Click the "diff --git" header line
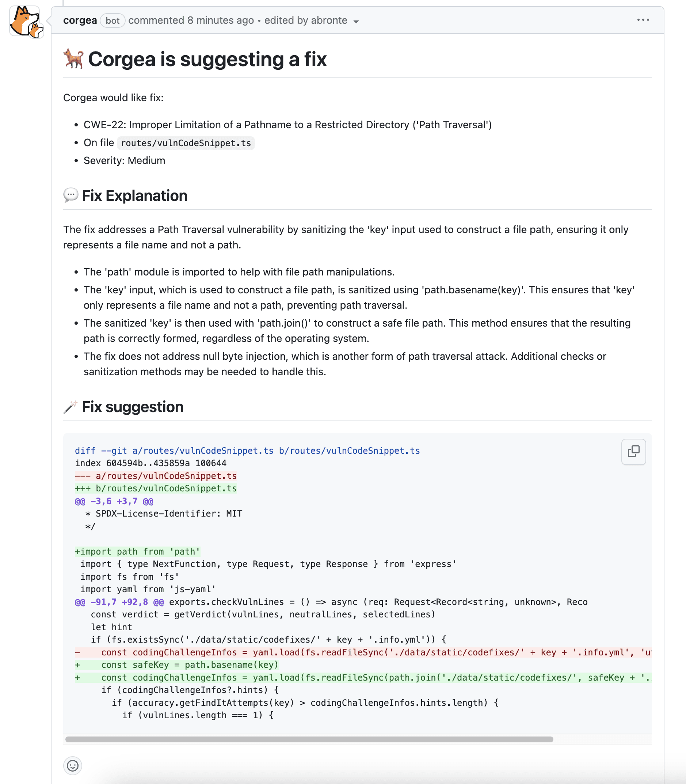Image resolution: width=686 pixels, height=784 pixels. [x=247, y=450]
